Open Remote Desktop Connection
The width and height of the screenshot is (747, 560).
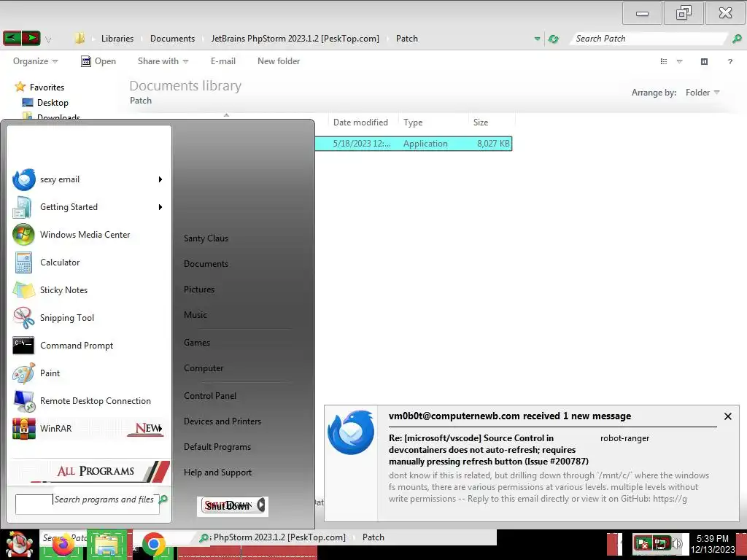tap(88, 401)
